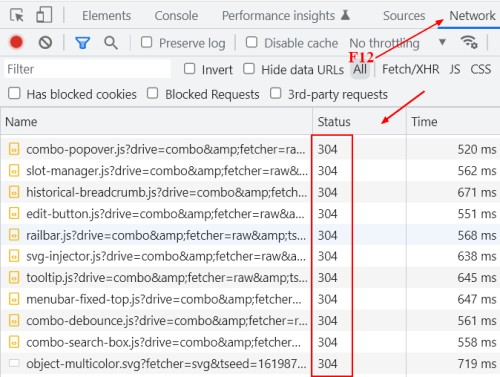Check Has blocked cookies checkbox
The image size is (500, 377).
(x=14, y=94)
